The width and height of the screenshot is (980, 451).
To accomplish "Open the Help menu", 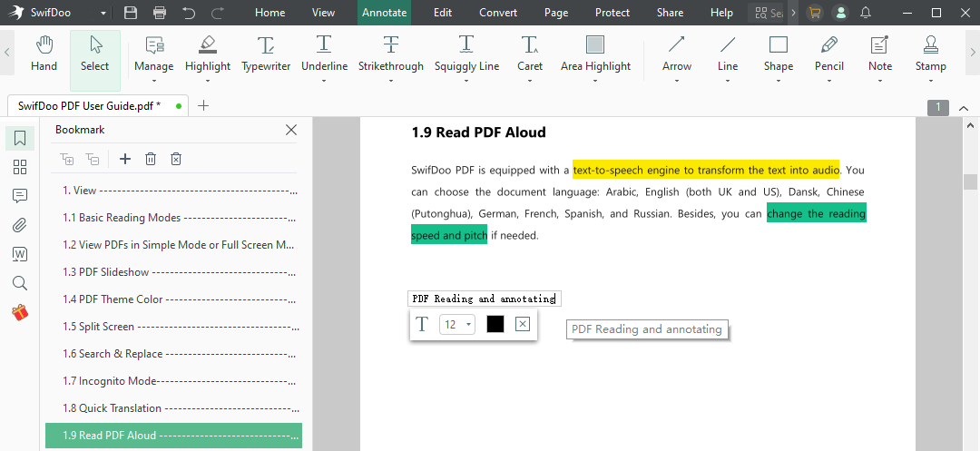I will (x=722, y=13).
